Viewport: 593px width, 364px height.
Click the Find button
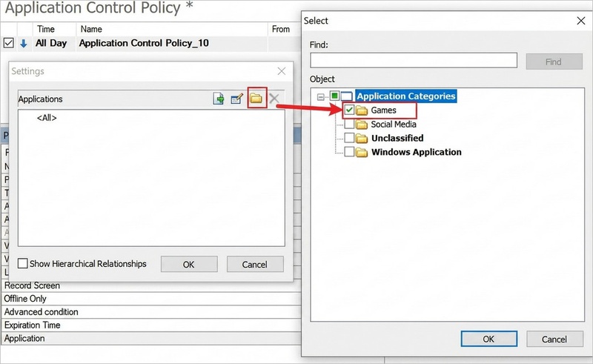coord(554,62)
